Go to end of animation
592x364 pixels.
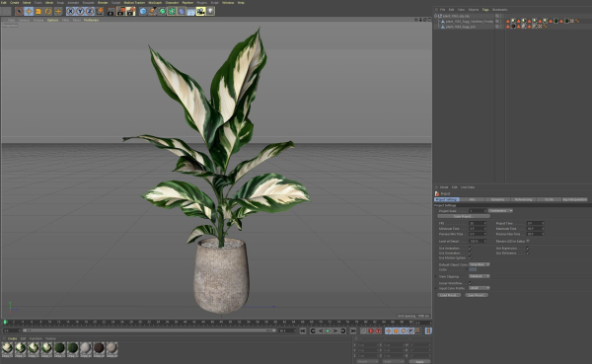click(353, 330)
